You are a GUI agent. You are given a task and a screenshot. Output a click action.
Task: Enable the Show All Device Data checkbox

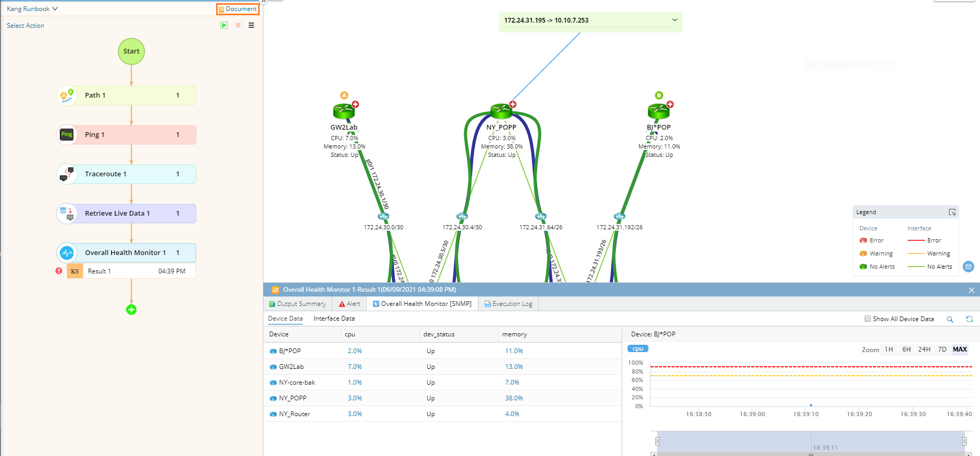[x=868, y=319]
